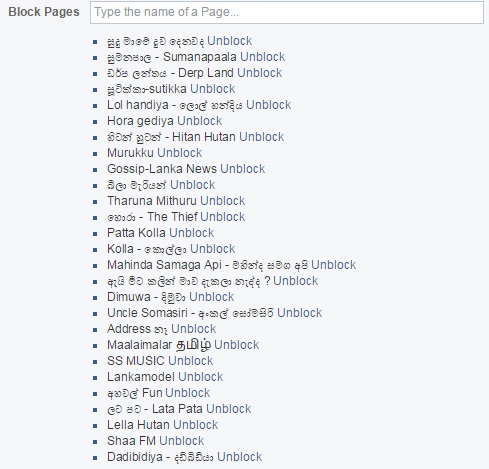Unblock the Address page

pos(194,329)
